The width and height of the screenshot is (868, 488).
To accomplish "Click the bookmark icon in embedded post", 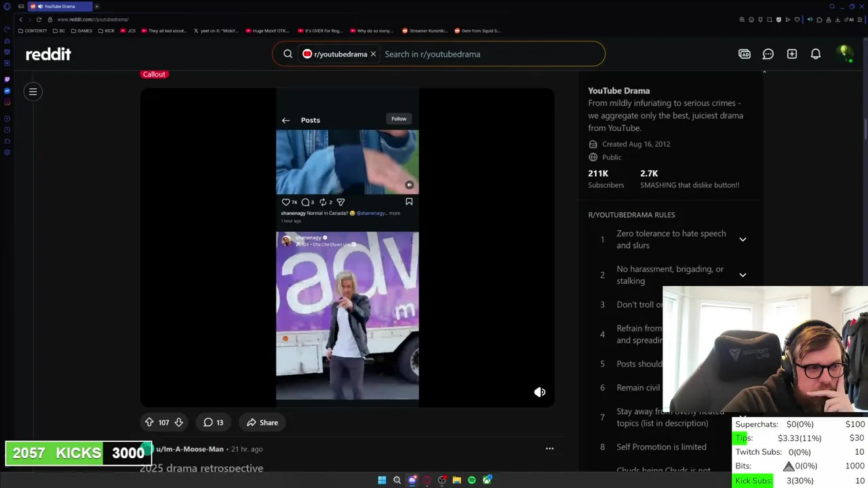I will tap(409, 201).
